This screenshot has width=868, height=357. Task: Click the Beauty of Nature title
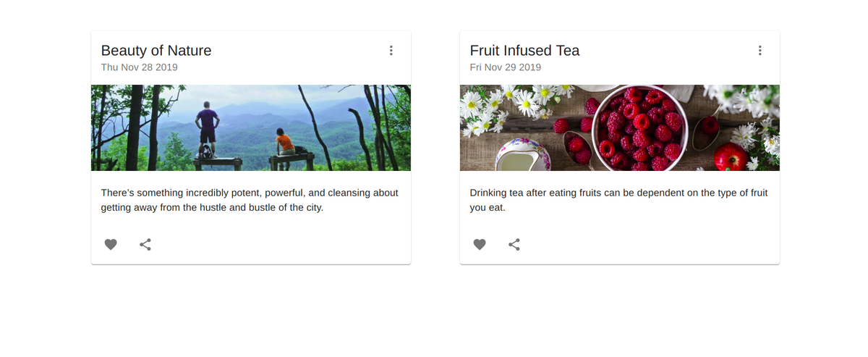[x=156, y=51]
